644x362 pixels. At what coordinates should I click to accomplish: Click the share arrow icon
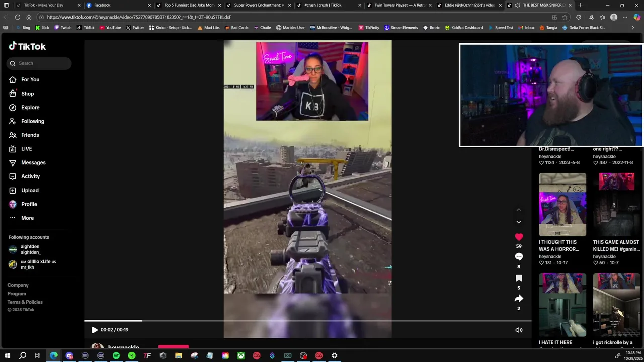click(x=519, y=299)
